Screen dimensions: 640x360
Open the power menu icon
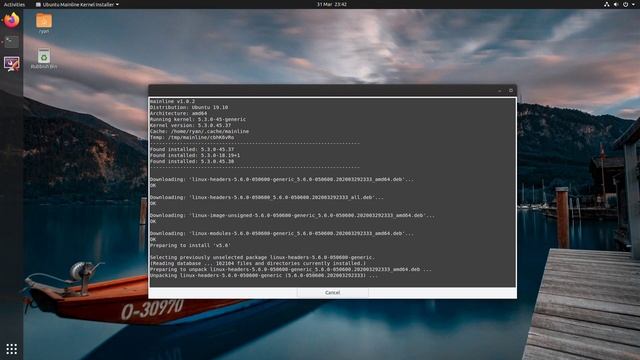pos(625,4)
